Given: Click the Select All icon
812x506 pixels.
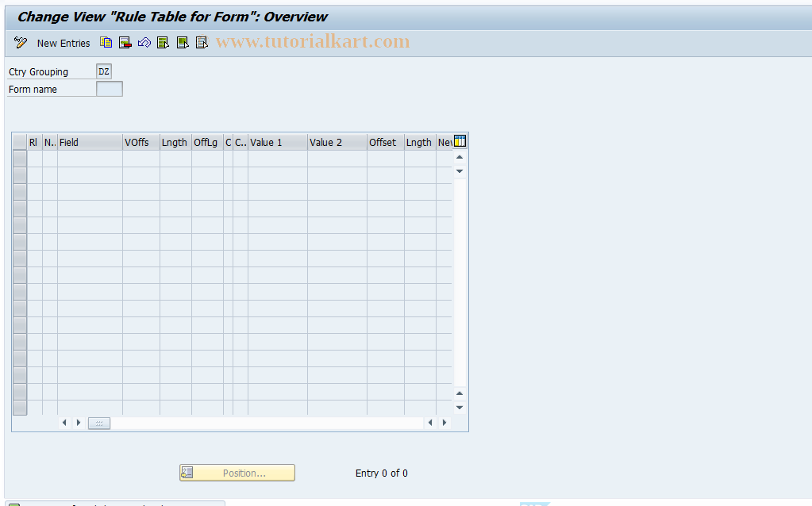Looking at the screenshot, I should tap(164, 42).
